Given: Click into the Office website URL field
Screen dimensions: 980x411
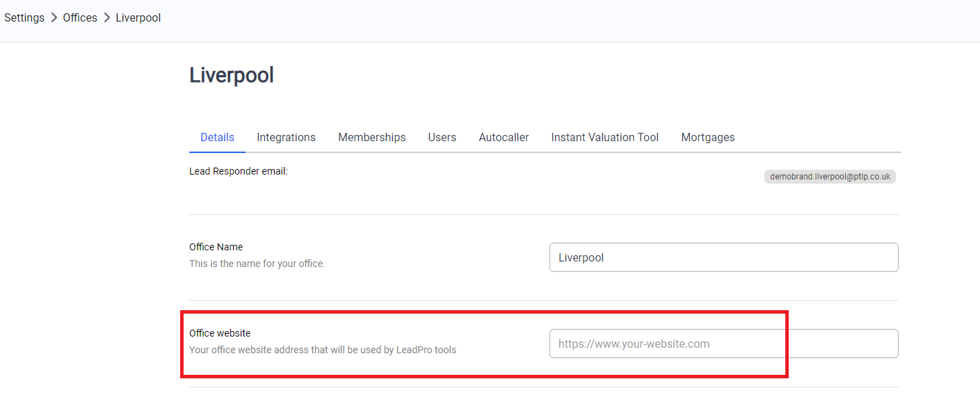Looking at the screenshot, I should coord(723,344).
